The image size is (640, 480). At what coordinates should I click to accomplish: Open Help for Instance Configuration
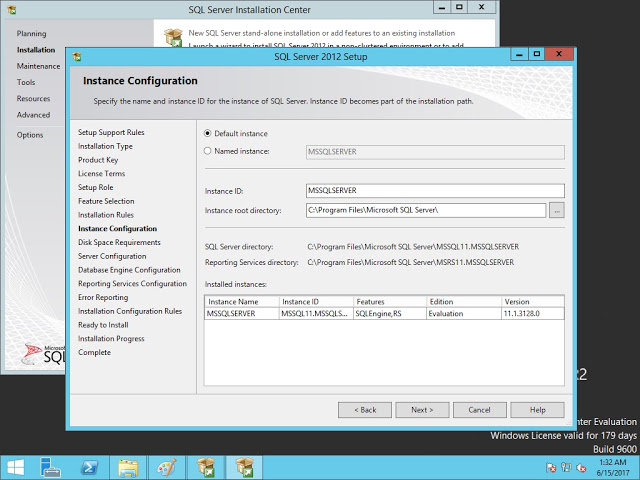coord(537,410)
